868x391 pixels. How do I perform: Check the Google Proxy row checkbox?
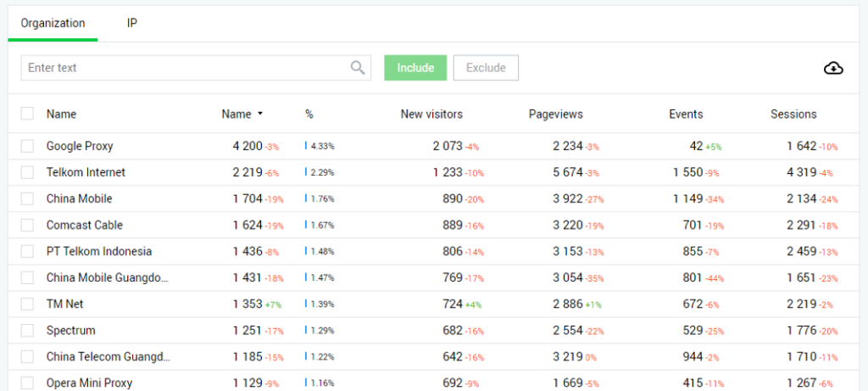click(27, 146)
